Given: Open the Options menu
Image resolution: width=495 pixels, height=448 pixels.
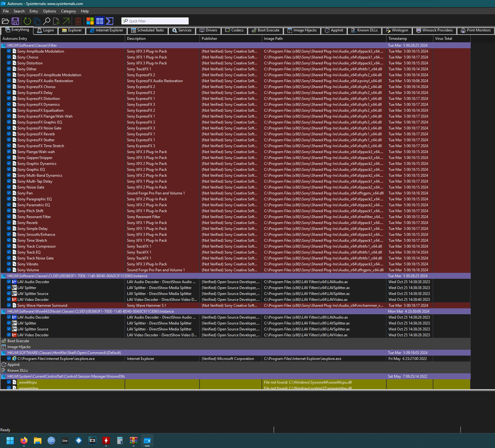Looking at the screenshot, I should pos(49,11).
